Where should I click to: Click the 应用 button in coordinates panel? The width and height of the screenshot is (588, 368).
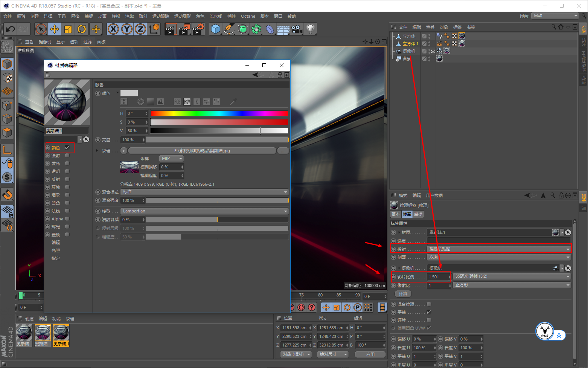[370, 354]
